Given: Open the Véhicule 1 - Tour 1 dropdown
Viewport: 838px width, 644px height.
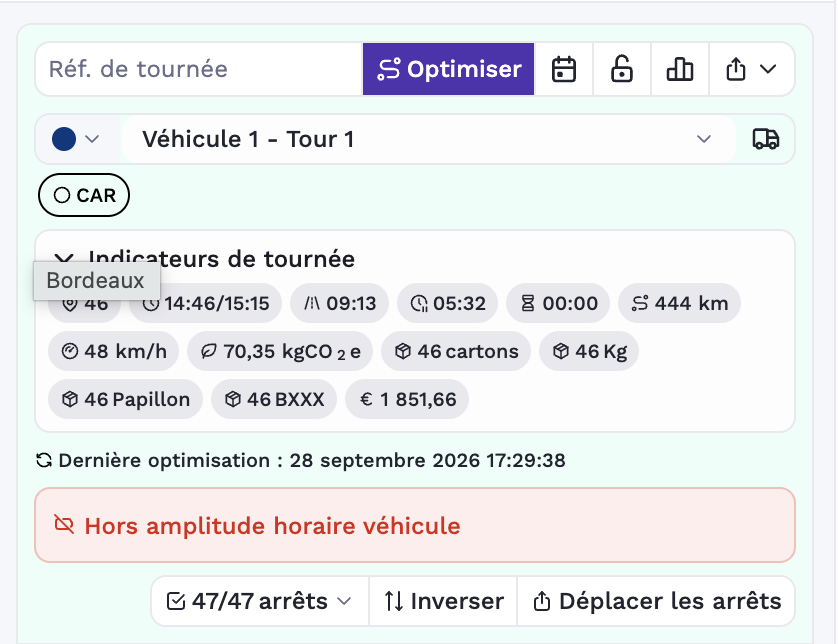Looking at the screenshot, I should click(429, 139).
